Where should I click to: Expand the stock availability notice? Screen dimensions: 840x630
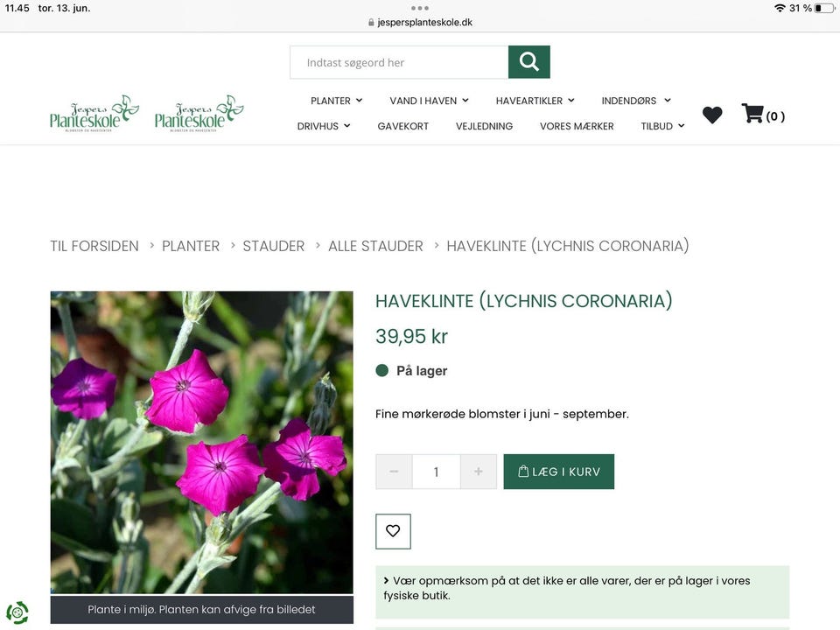click(387, 580)
